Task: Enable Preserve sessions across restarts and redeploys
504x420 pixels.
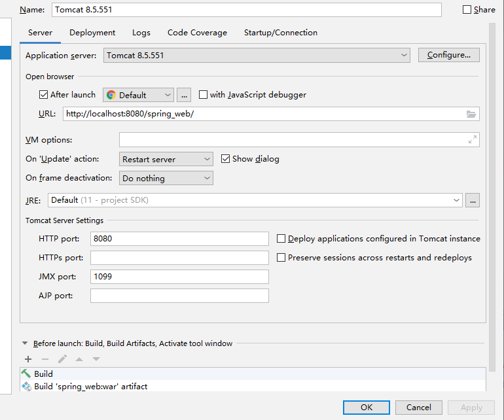Action: point(281,257)
